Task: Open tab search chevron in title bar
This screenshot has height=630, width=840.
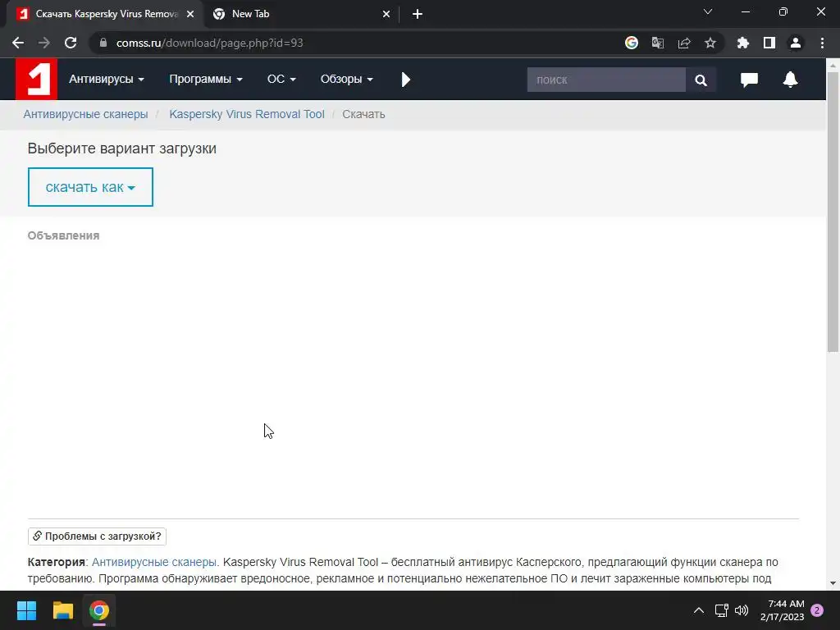Action: pyautogui.click(x=708, y=11)
